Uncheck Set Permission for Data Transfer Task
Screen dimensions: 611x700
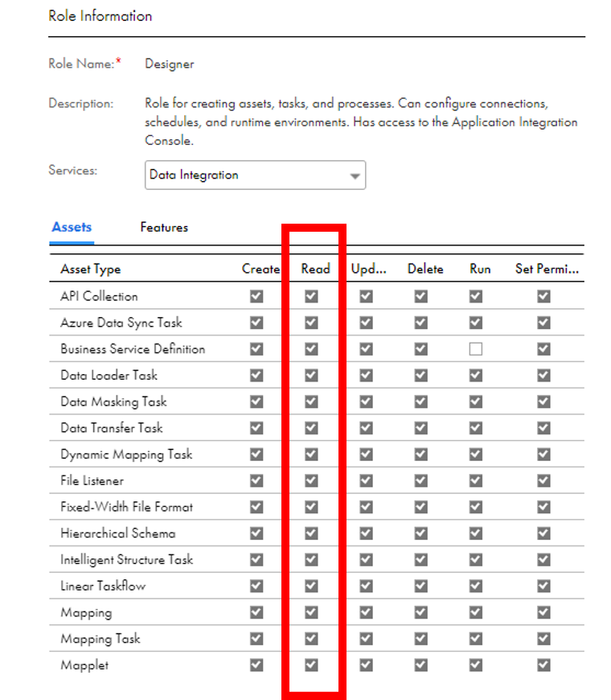[x=543, y=428]
